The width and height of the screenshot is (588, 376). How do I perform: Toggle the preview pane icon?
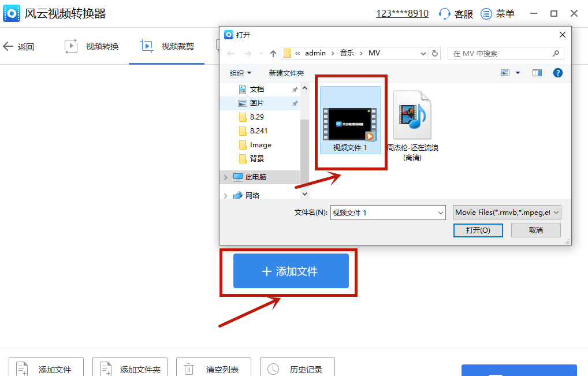pos(537,73)
